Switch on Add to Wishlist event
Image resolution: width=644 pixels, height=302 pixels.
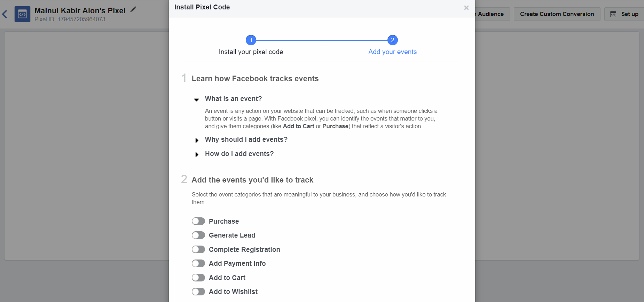pos(198,292)
